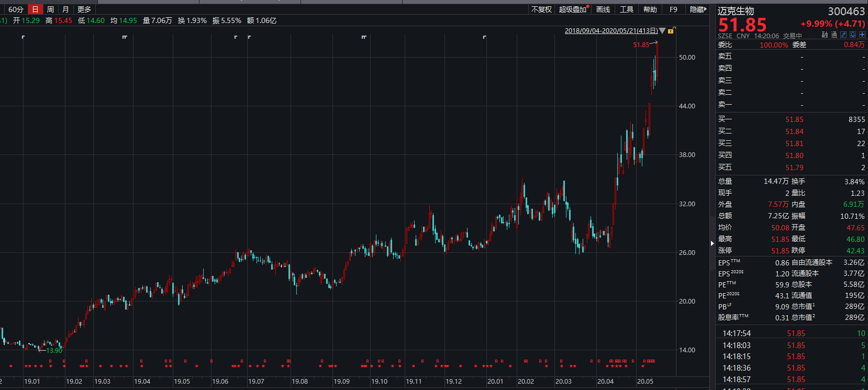Click the blue pencil note icon
Screen dimensions: 868x390
pyautogui.click(x=843, y=35)
